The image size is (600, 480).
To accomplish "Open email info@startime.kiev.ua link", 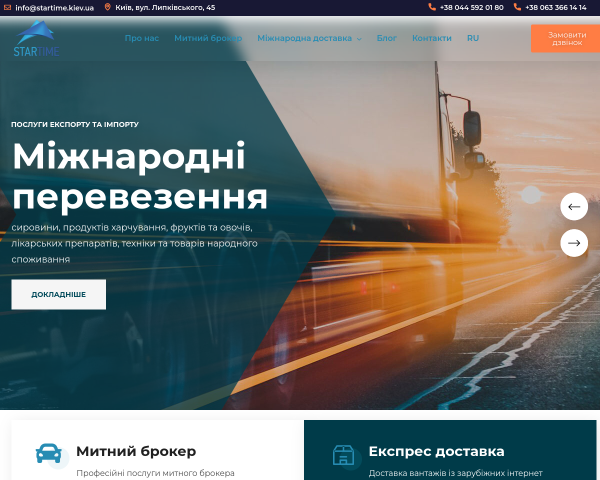I will (x=54, y=8).
